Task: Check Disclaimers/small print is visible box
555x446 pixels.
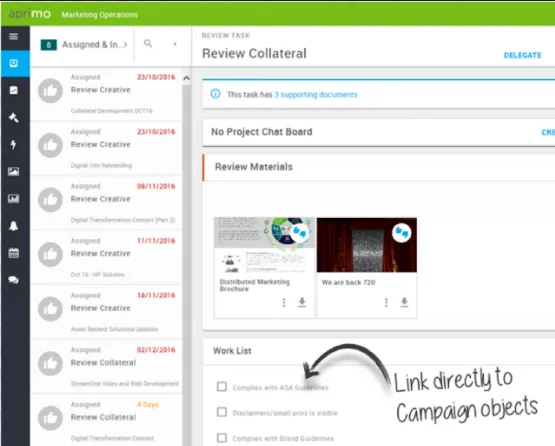Action: tap(222, 412)
